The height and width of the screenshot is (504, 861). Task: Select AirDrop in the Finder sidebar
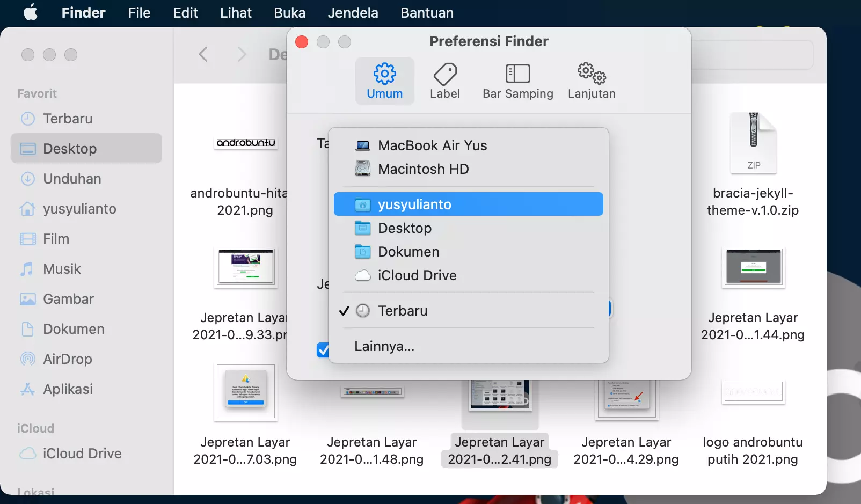point(68,359)
